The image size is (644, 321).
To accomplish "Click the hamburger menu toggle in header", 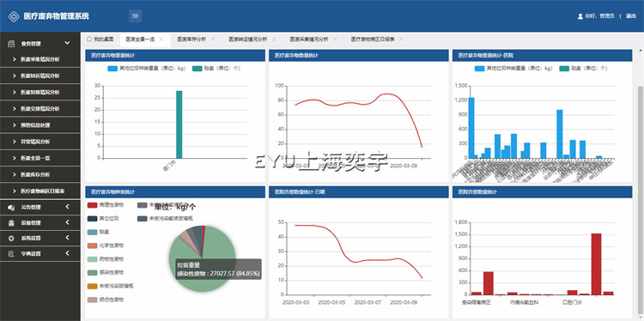I will 135,16.
